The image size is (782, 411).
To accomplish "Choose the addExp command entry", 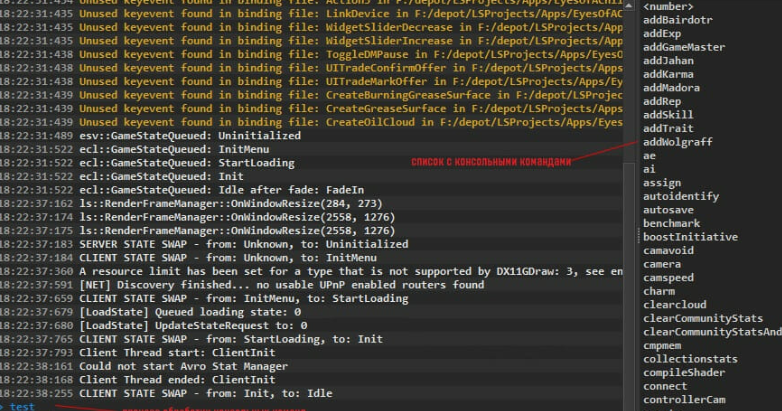I will [663, 34].
